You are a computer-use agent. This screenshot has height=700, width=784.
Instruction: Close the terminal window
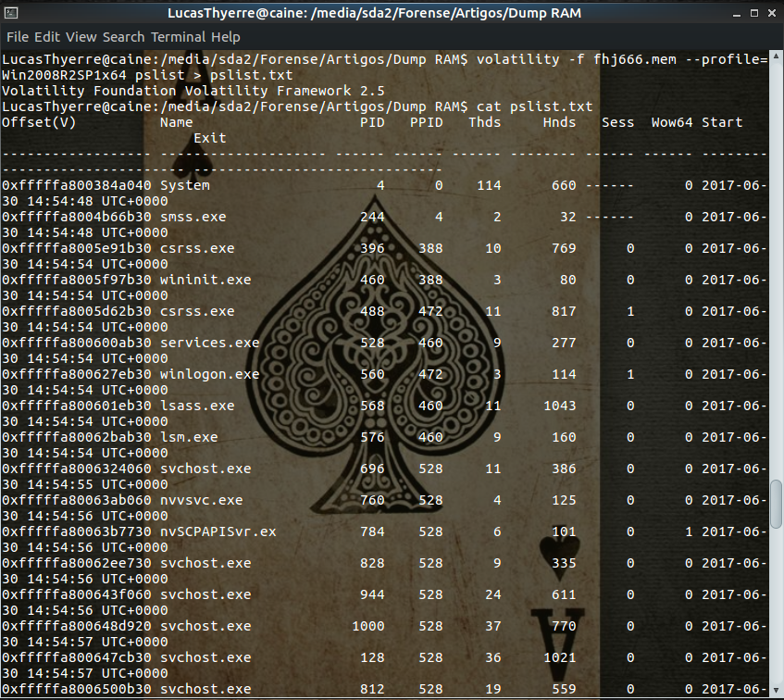pyautogui.click(x=772, y=13)
